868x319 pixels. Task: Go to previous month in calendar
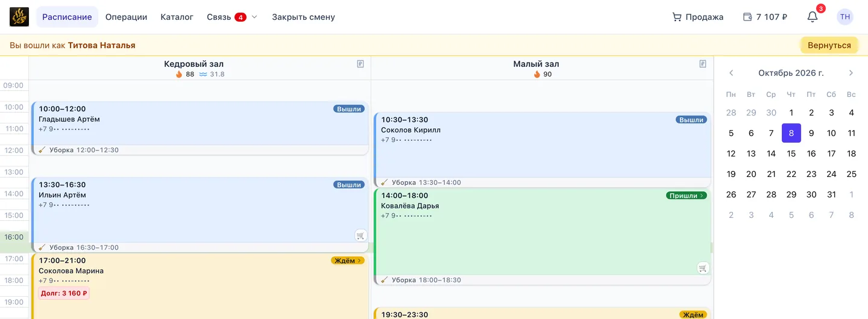tap(731, 73)
